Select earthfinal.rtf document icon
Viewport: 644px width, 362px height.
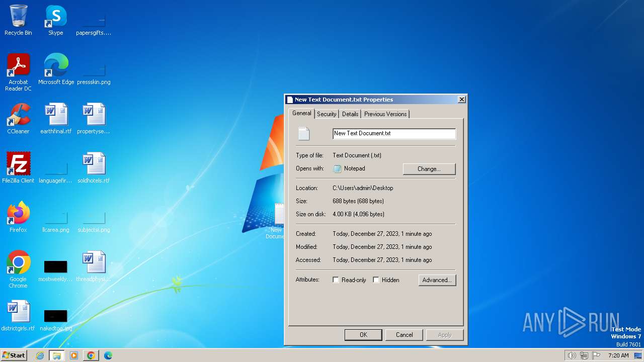56,119
